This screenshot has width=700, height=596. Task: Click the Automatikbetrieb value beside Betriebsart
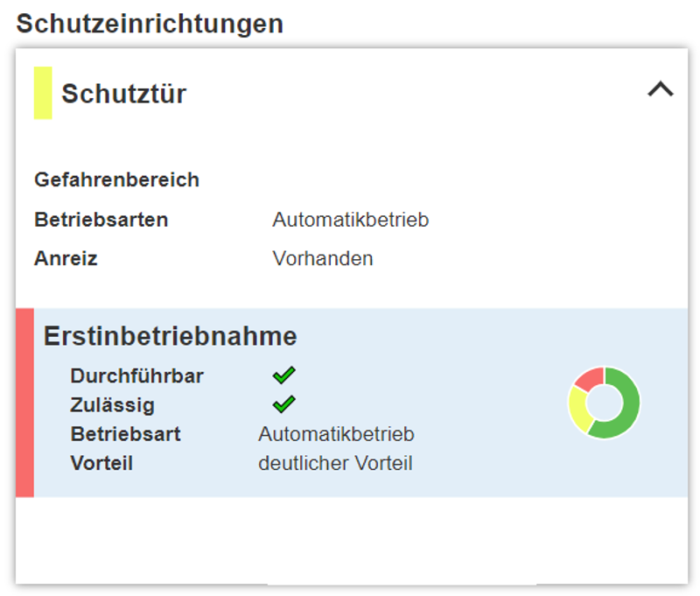(336, 434)
